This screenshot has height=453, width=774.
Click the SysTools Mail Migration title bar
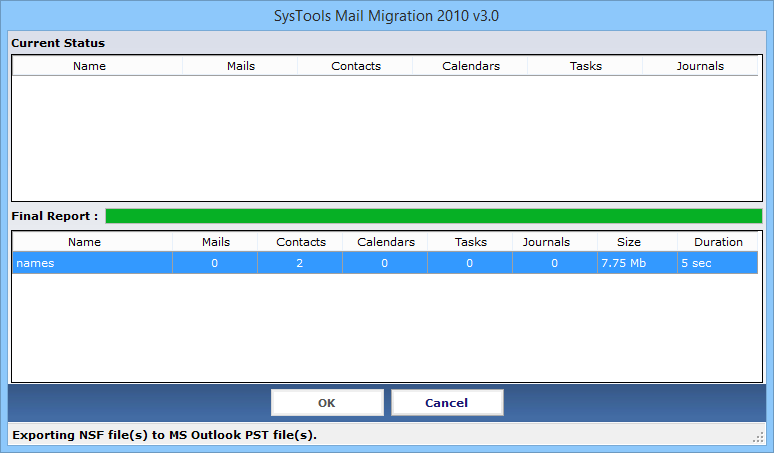(387, 16)
